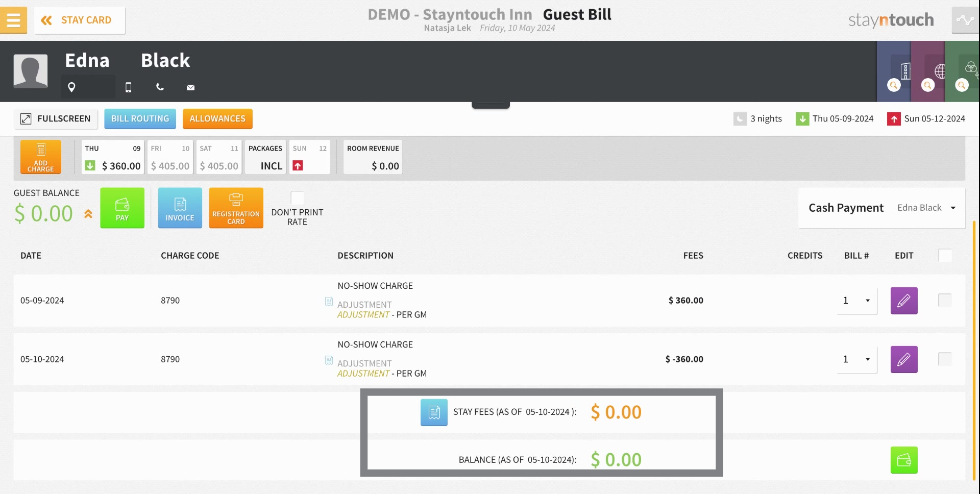Click the mobile phone icon
The height and width of the screenshot is (494, 980).
[129, 87]
